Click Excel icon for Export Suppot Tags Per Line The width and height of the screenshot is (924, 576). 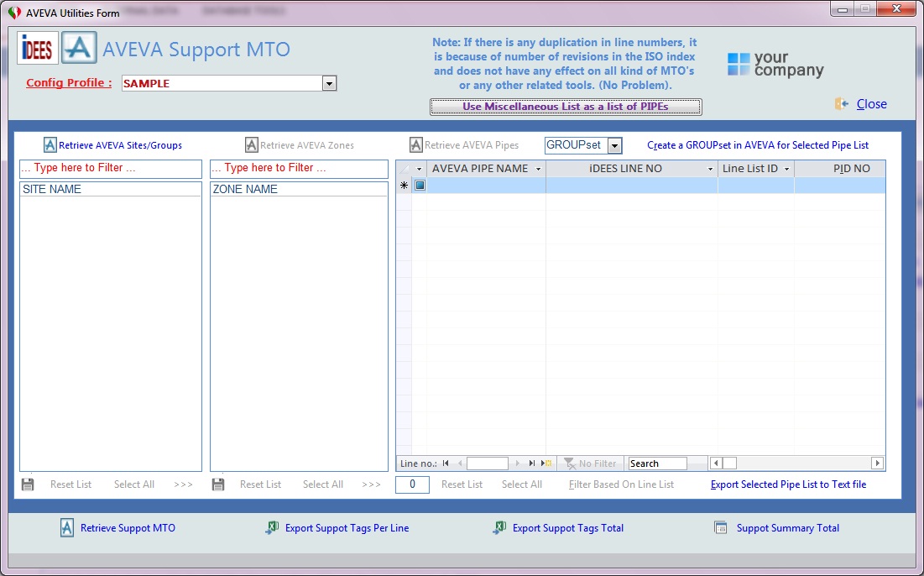coord(272,527)
